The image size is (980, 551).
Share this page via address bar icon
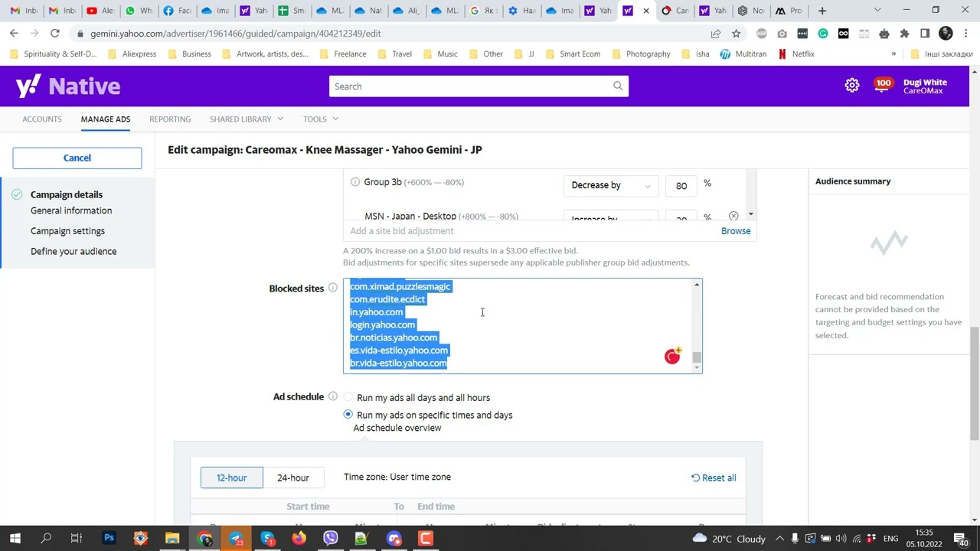click(716, 34)
